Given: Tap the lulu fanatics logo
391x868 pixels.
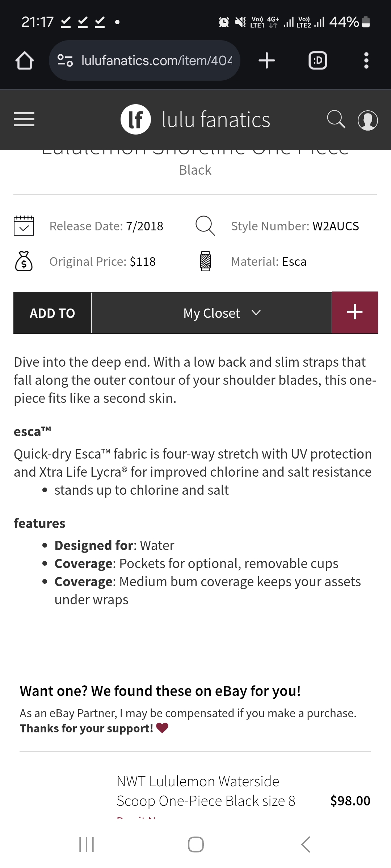Looking at the screenshot, I should pos(195,119).
